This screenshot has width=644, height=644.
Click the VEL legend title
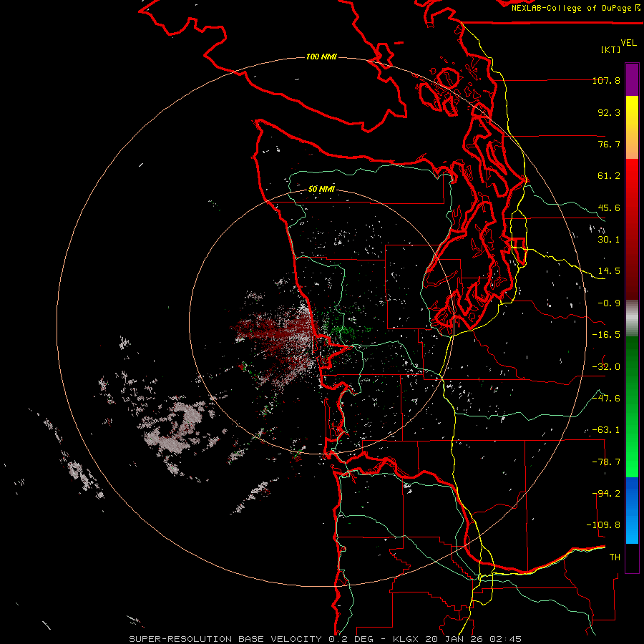(x=628, y=43)
